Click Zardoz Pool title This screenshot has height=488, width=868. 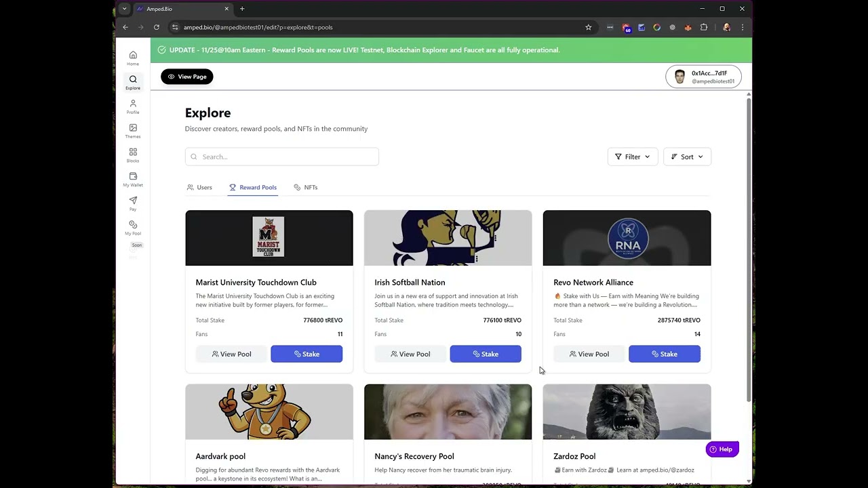click(574, 456)
